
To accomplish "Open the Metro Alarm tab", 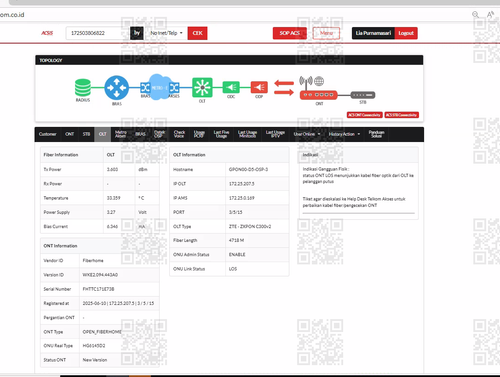I will pyautogui.click(x=120, y=134).
